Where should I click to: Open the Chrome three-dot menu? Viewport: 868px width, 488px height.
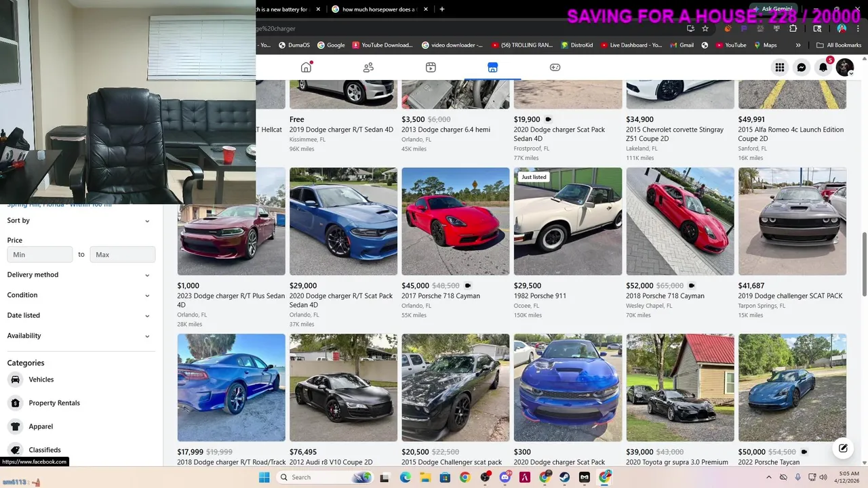point(859,28)
